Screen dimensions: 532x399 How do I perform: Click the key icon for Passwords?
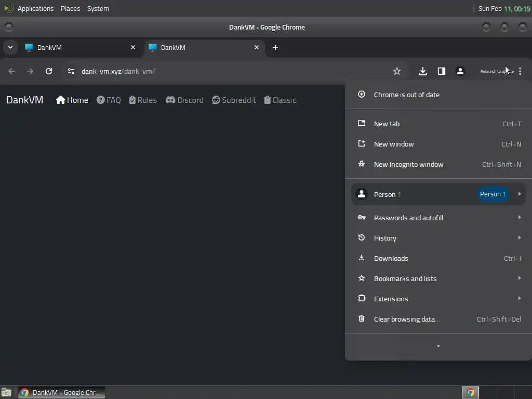click(362, 217)
